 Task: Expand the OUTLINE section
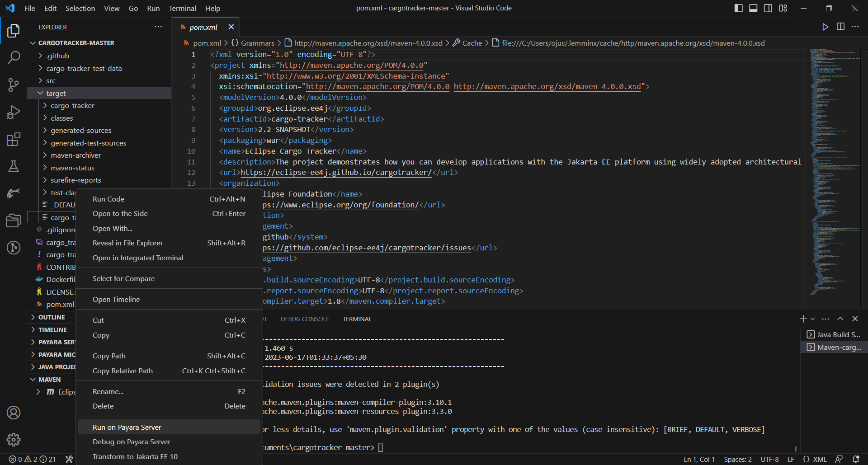click(52, 317)
